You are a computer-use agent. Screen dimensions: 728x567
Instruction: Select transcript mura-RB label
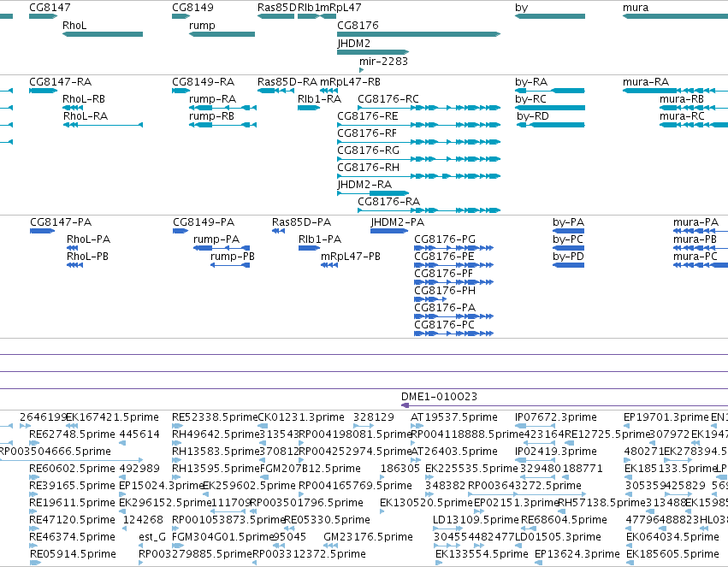click(682, 99)
